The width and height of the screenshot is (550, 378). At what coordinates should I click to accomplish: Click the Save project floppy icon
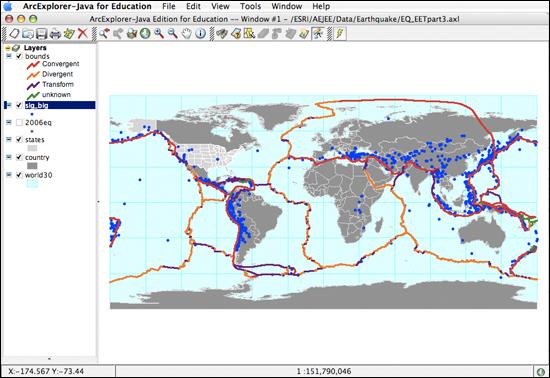[x=41, y=34]
